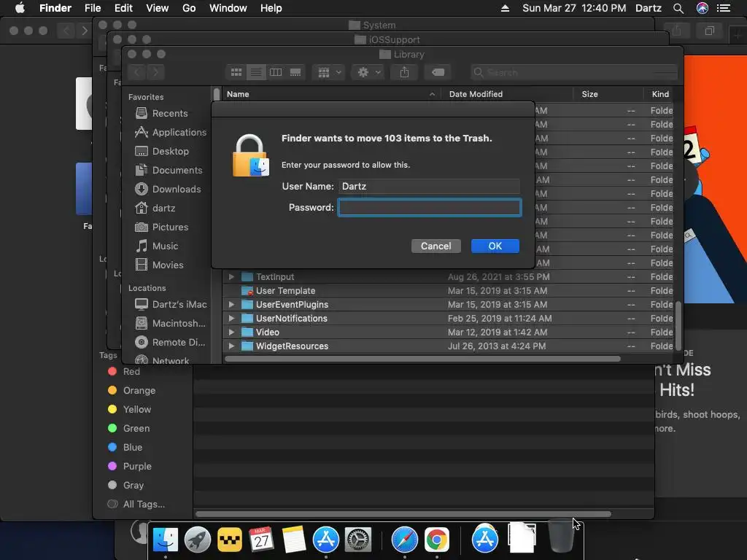Screen dimensions: 747x560
Task: Open Safari from the Dock
Action: coord(404,540)
